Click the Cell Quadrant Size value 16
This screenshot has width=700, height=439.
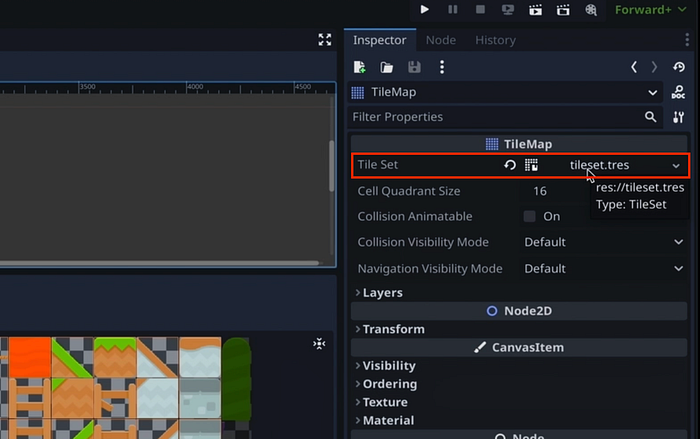[x=540, y=191]
